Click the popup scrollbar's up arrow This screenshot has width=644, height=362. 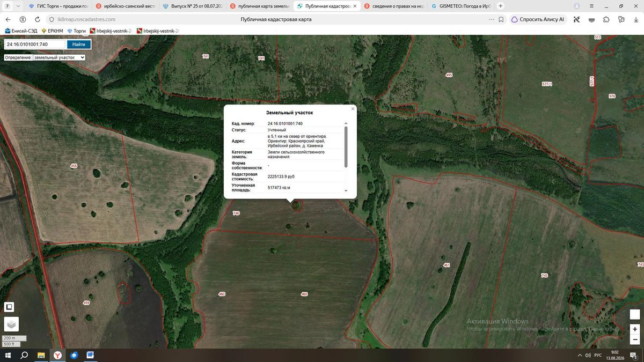[346, 123]
